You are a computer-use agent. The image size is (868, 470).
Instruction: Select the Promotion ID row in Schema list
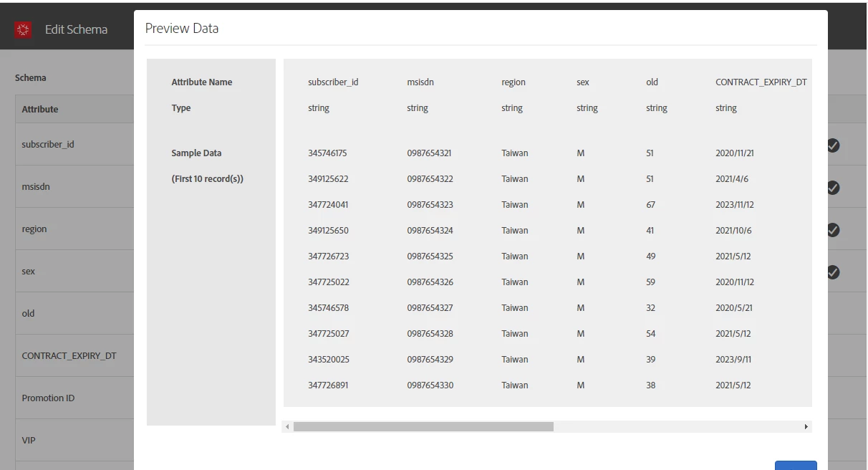(74, 398)
